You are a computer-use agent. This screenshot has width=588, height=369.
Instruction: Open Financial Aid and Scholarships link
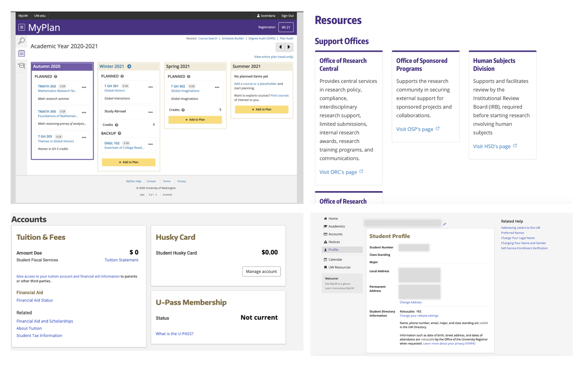(x=45, y=321)
